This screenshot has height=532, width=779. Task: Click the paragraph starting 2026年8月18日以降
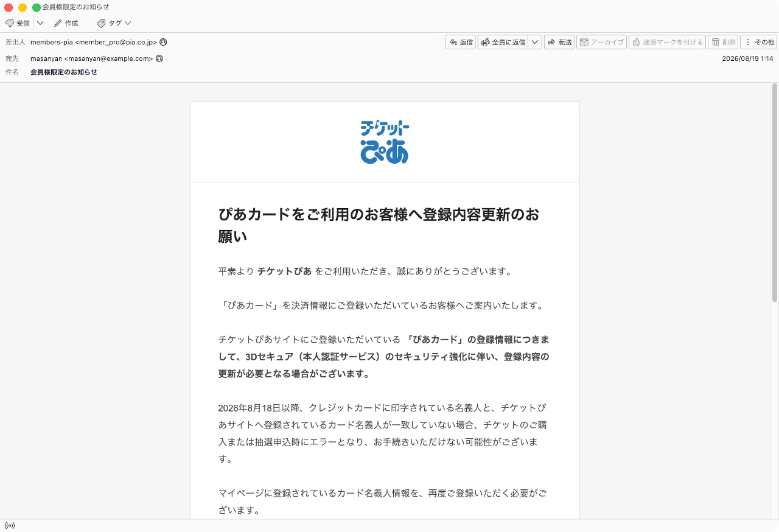point(382,433)
